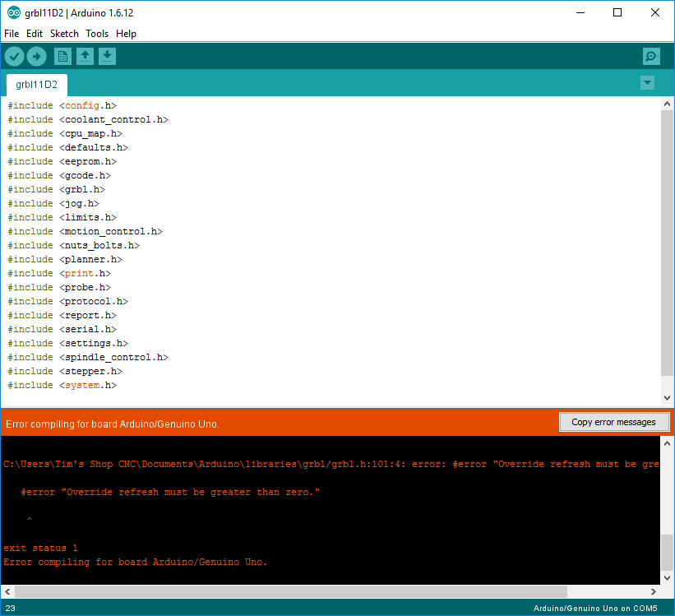Click the '#error "Override refresh must be greater than zero."' line

click(x=170, y=493)
